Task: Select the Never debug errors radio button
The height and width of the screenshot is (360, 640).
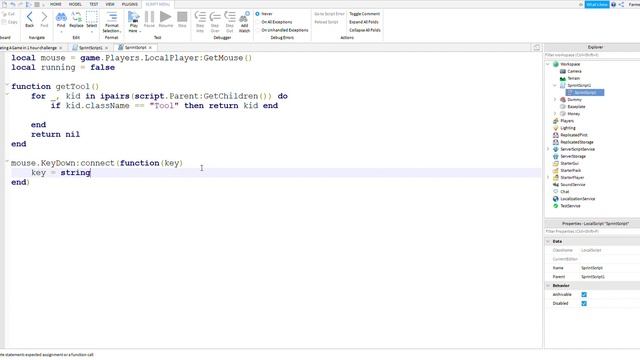Action: click(x=258, y=14)
